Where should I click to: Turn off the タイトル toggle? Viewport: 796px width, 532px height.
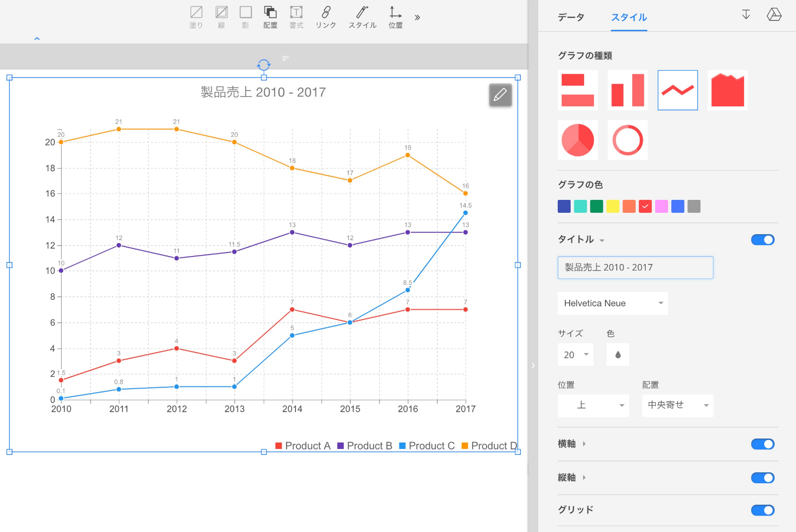tap(763, 240)
